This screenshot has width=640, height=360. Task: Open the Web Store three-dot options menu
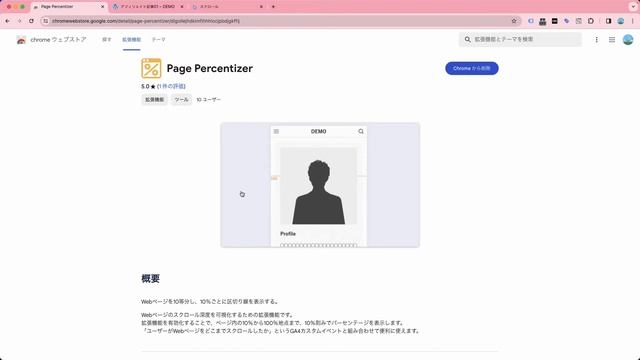tap(596, 40)
